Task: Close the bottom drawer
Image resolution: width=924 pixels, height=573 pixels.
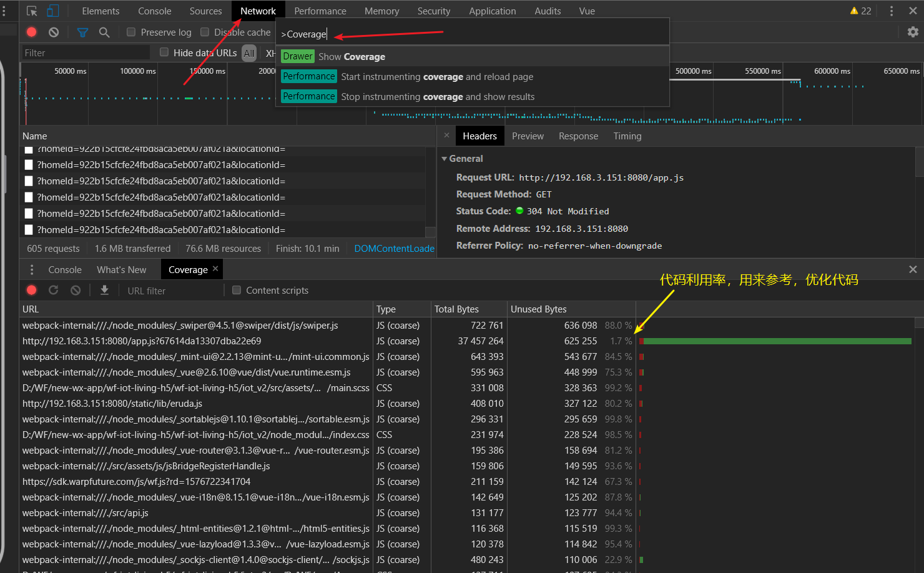Action: coord(913,269)
